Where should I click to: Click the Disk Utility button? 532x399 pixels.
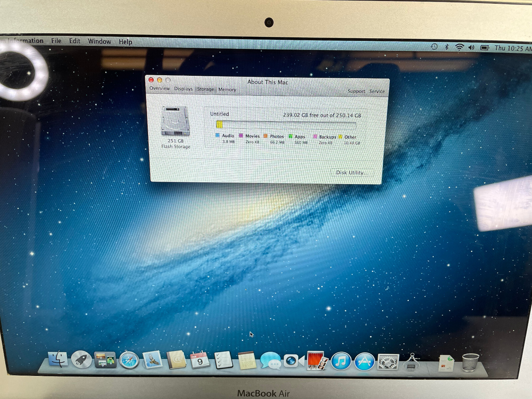(352, 173)
